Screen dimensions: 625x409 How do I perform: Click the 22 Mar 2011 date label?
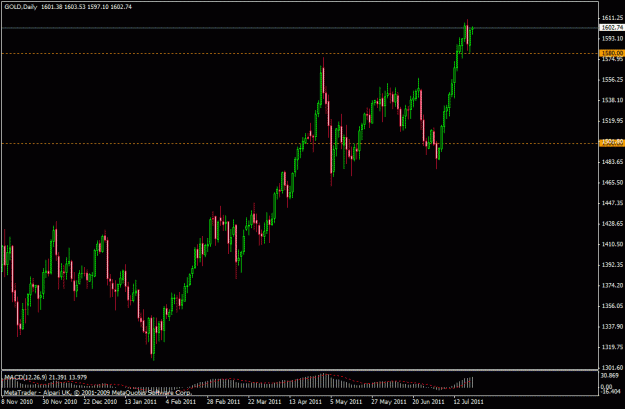(x=264, y=402)
